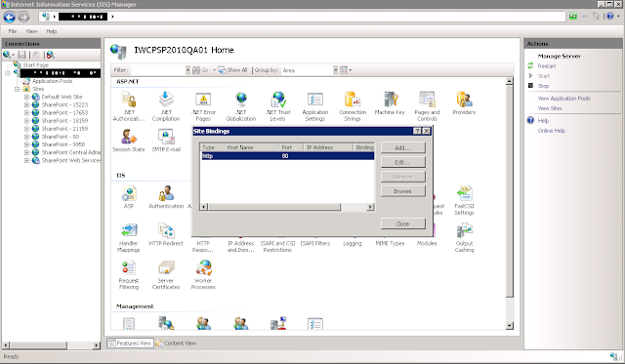Open the Authentication feature icon

pyautogui.click(x=166, y=197)
